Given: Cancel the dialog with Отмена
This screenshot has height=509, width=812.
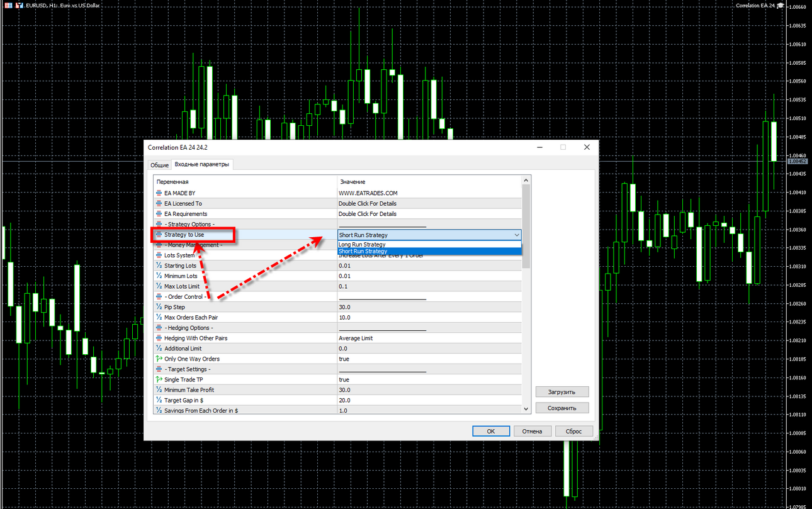Looking at the screenshot, I should click(x=533, y=431).
